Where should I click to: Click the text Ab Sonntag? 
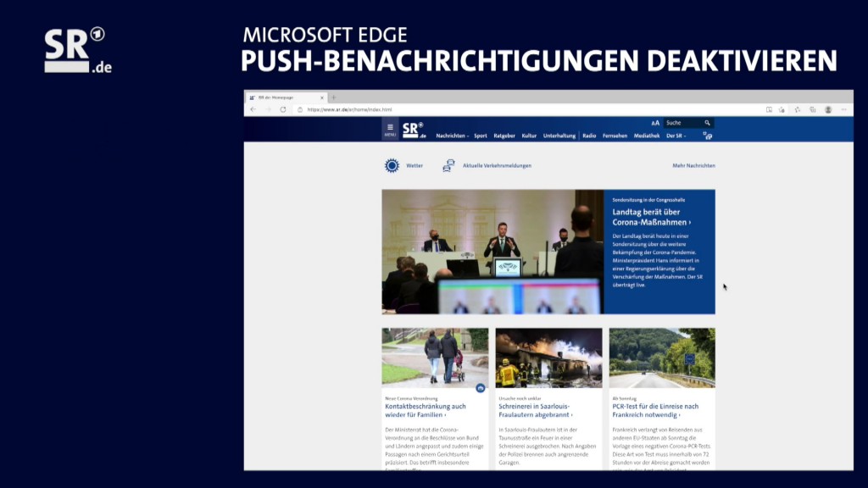click(624, 398)
